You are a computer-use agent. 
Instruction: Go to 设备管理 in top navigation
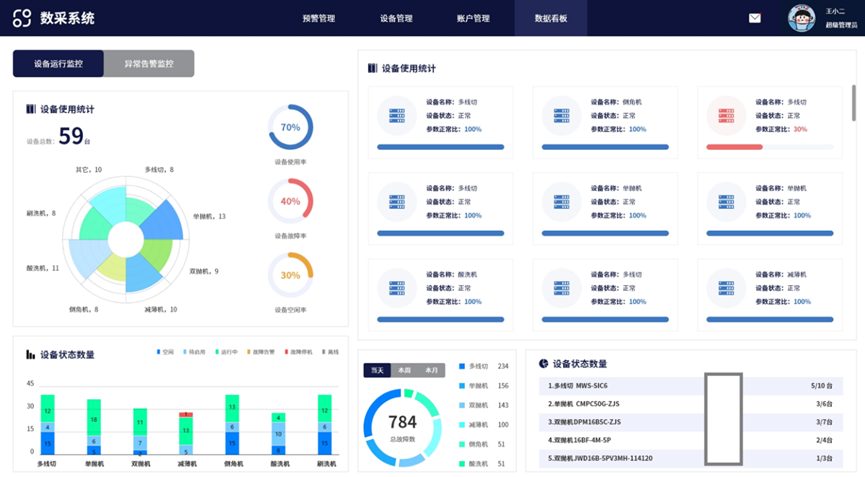point(396,18)
